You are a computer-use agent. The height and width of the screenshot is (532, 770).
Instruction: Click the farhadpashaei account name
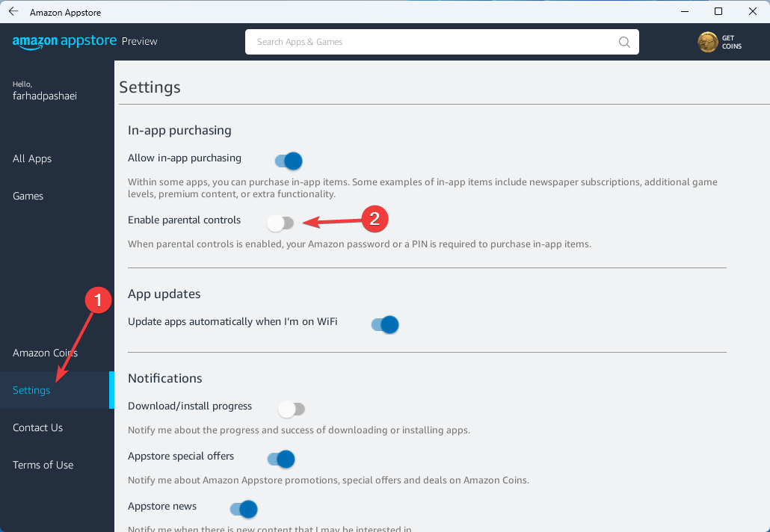[x=45, y=96]
